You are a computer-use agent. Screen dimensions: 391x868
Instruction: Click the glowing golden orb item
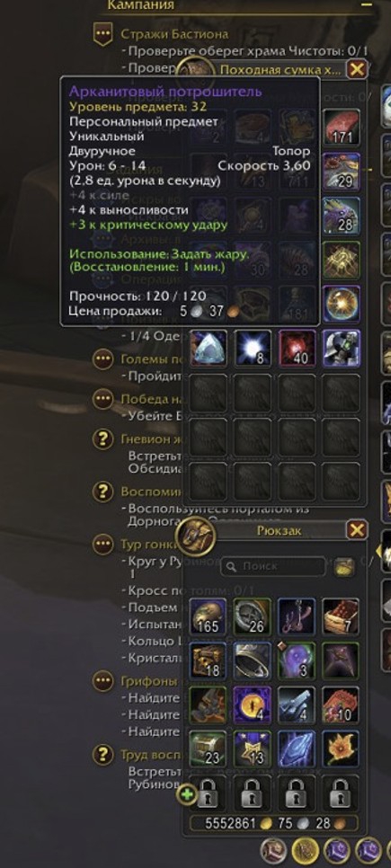342,304
